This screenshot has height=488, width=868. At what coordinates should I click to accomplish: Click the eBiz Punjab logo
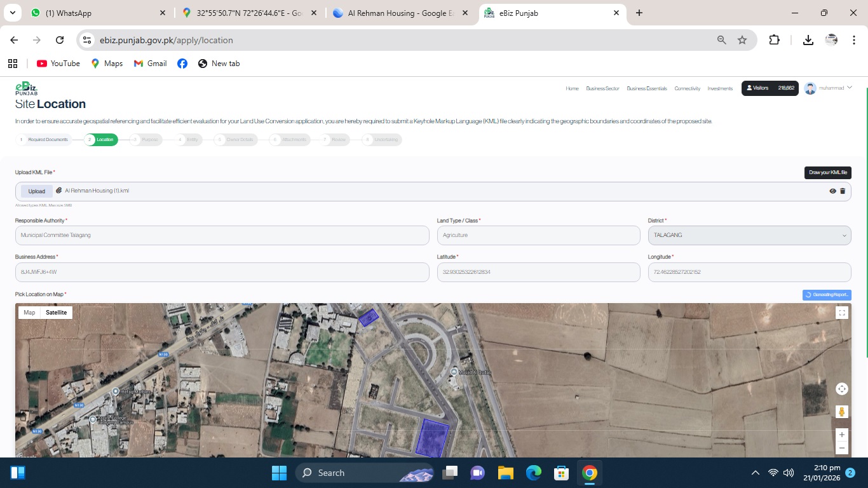(x=27, y=88)
